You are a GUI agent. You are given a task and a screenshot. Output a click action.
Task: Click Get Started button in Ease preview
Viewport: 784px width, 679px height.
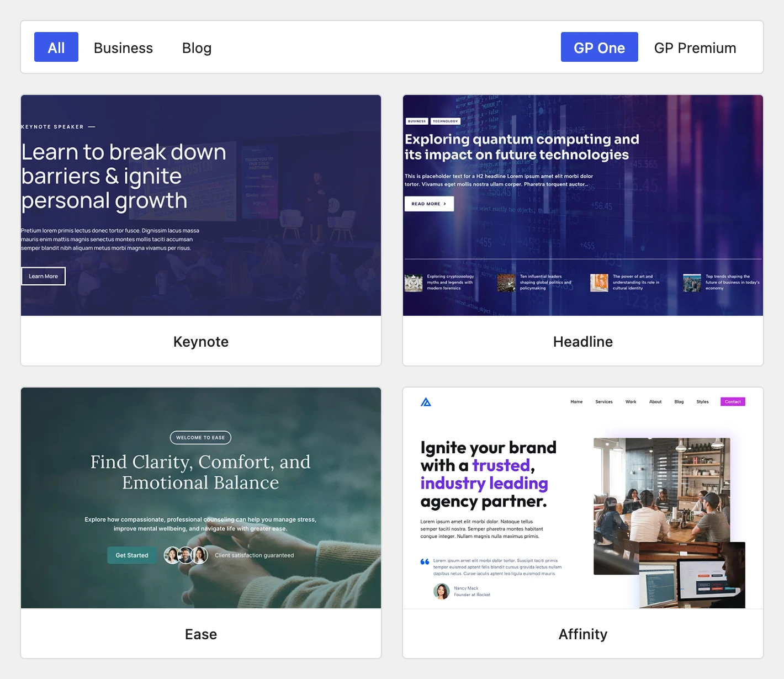click(132, 555)
